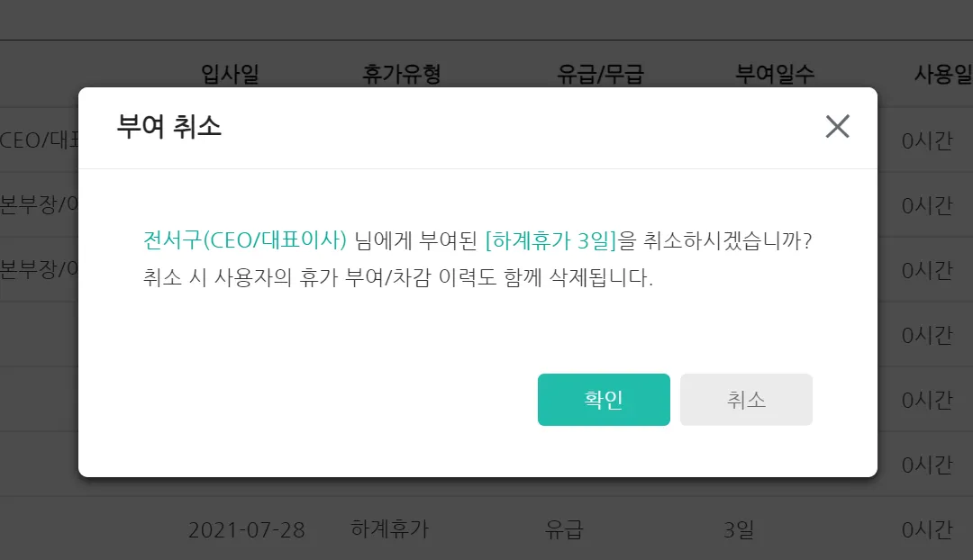Click the second 본부장 row label
The width and height of the screenshot is (973, 560).
pyautogui.click(x=39, y=268)
